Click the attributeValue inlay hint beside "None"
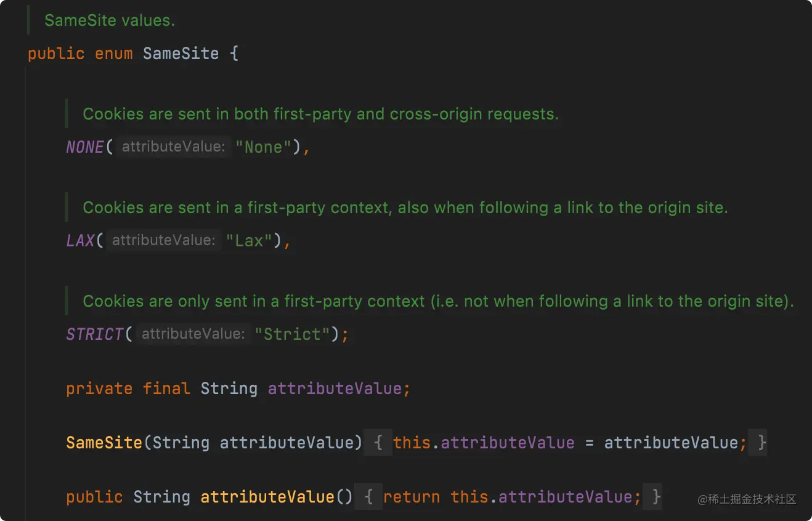 [172, 147]
